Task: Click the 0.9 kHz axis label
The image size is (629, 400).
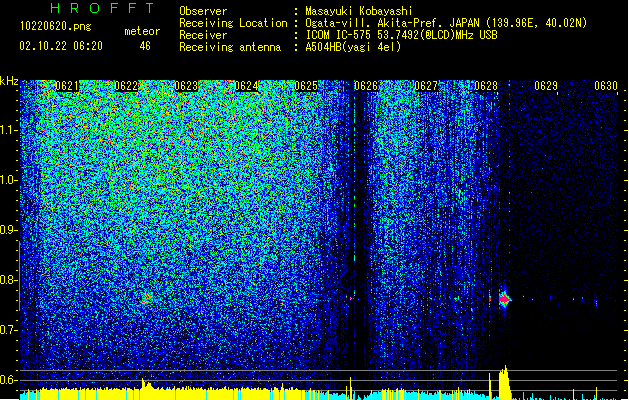Action: pos(9,230)
